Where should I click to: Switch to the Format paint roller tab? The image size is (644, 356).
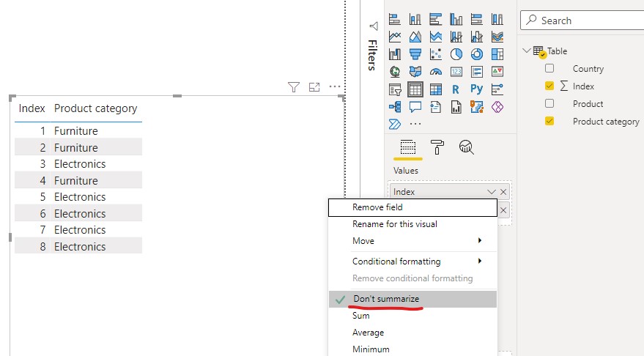click(x=437, y=147)
